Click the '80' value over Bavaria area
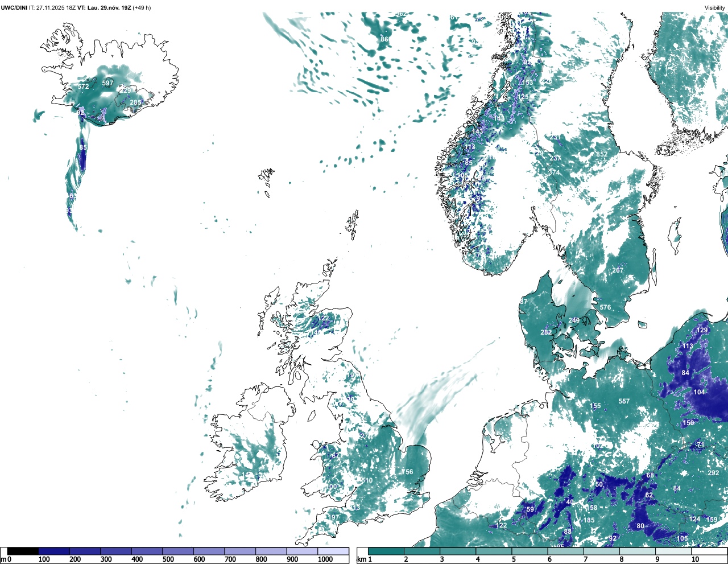The height and width of the screenshot is (564, 728). click(x=640, y=526)
